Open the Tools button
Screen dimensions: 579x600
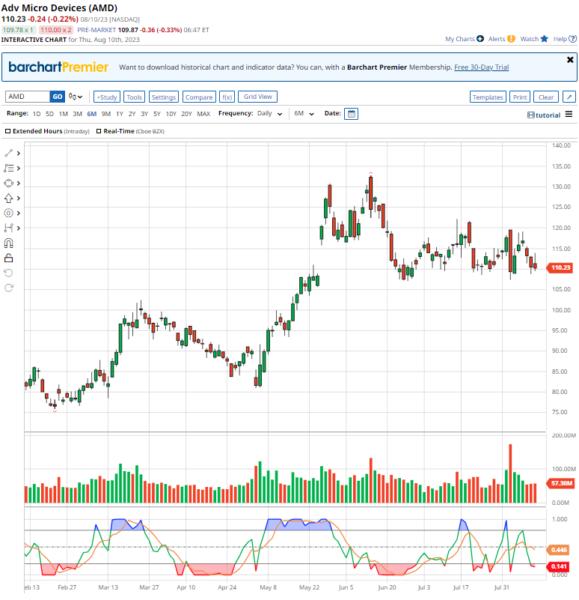click(134, 97)
